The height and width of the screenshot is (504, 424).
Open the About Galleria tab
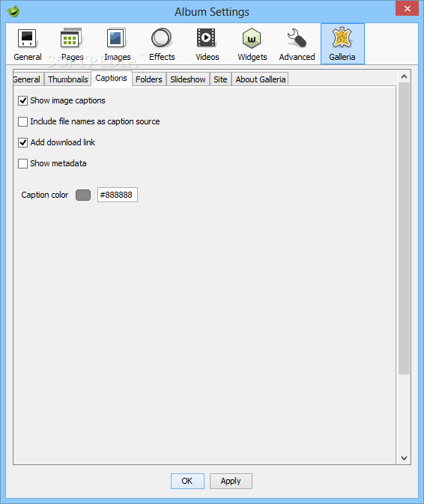[260, 79]
